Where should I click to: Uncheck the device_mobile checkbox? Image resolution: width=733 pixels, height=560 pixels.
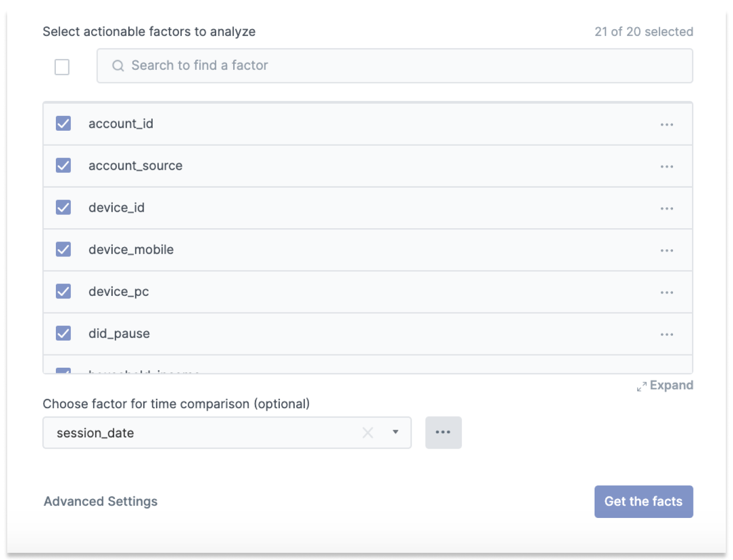click(63, 249)
